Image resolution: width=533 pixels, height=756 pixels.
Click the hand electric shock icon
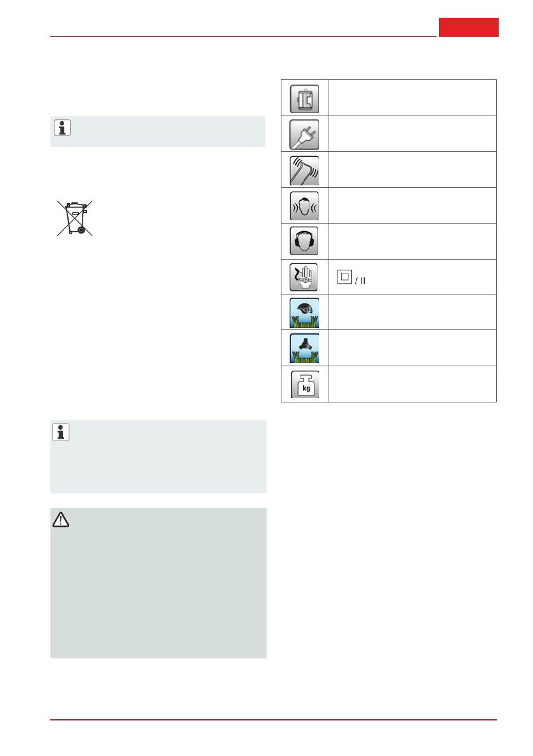pyautogui.click(x=304, y=277)
